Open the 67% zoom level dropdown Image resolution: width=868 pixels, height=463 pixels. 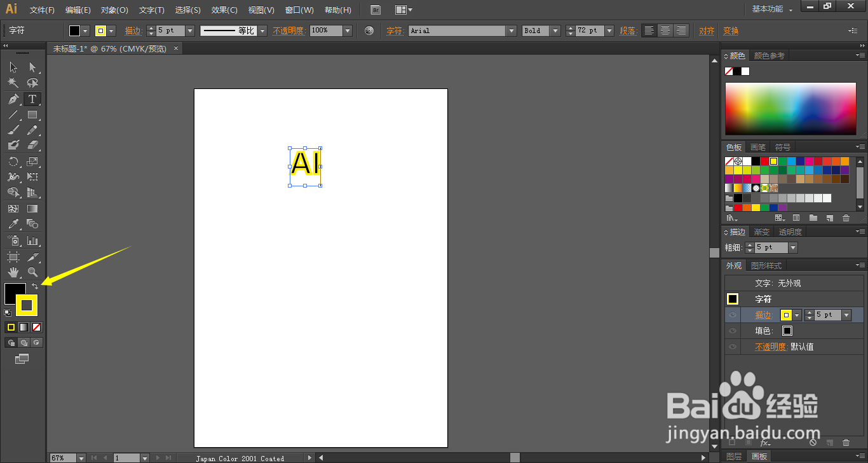point(81,458)
